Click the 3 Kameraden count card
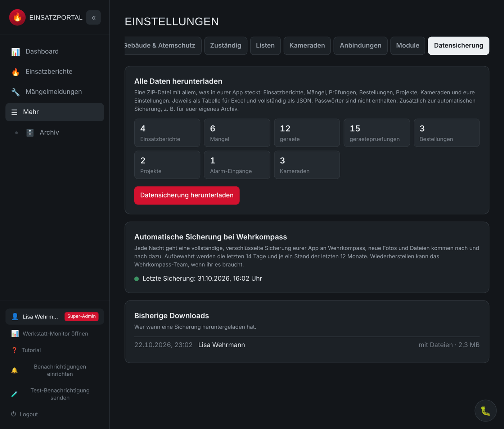The height and width of the screenshot is (429, 504). point(307,165)
